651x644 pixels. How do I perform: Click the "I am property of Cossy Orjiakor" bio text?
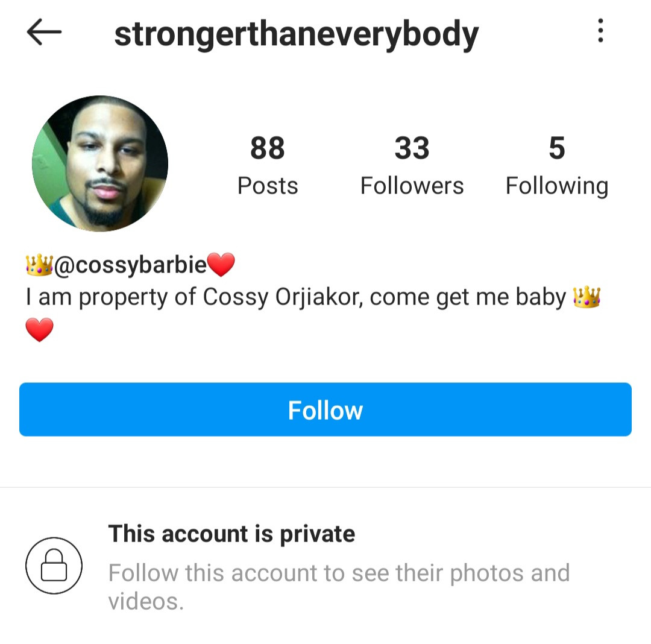click(194, 297)
